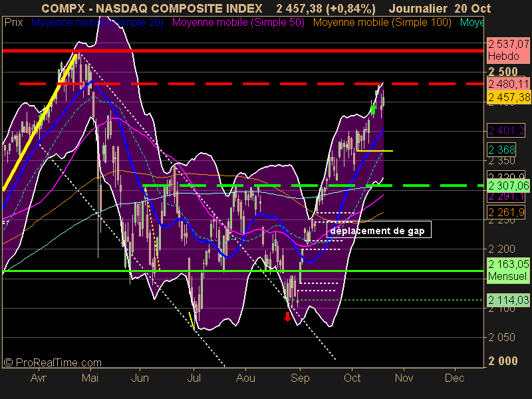Click the Aou month label on the time axis
This screenshot has width=532, height=399.
point(245,378)
